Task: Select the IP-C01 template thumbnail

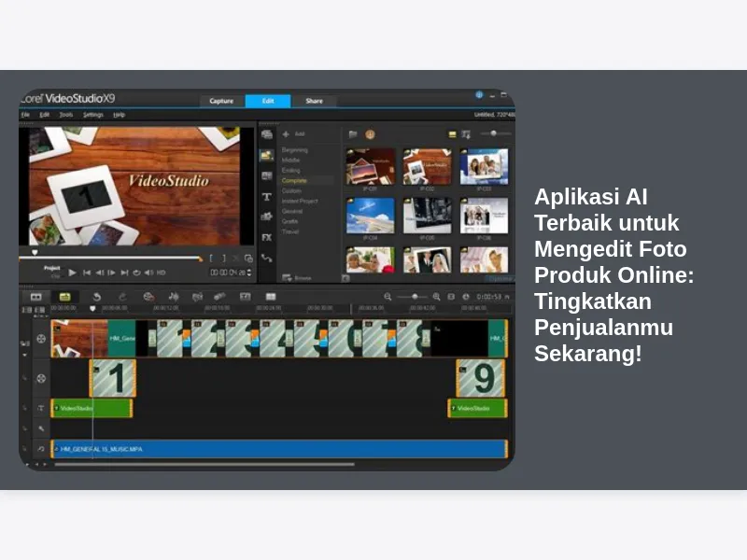Action: 370,166
